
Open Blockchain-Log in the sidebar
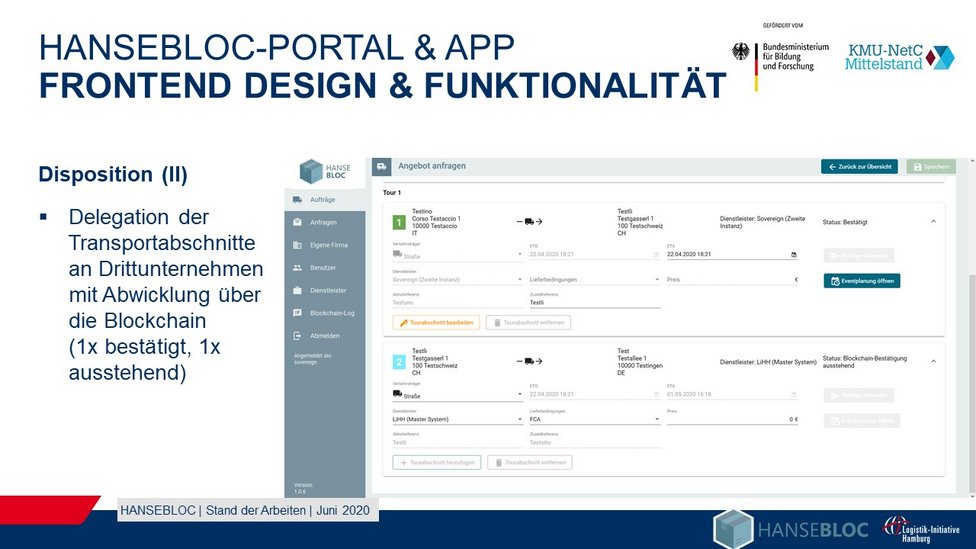point(325,313)
